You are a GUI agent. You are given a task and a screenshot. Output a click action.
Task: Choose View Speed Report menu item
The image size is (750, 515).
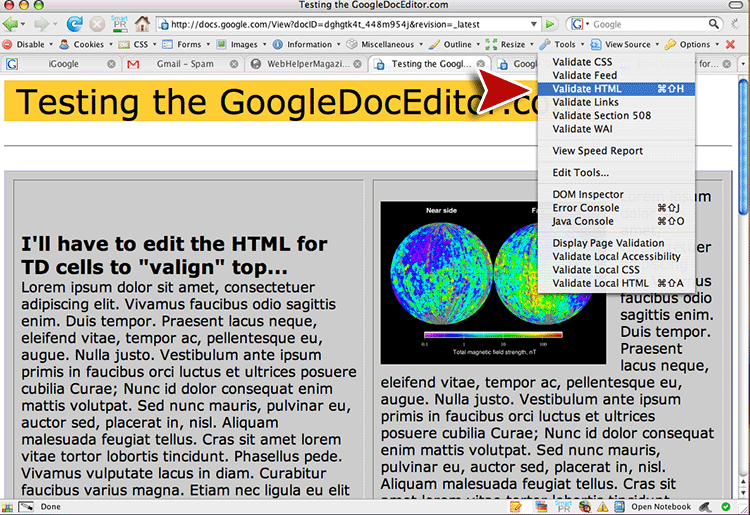click(x=597, y=151)
